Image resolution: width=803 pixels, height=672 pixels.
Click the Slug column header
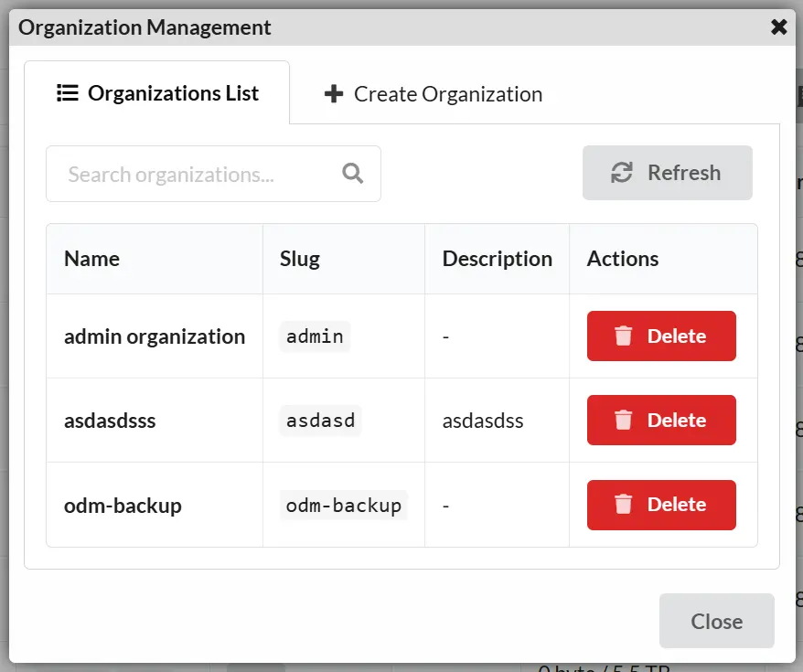coord(299,259)
